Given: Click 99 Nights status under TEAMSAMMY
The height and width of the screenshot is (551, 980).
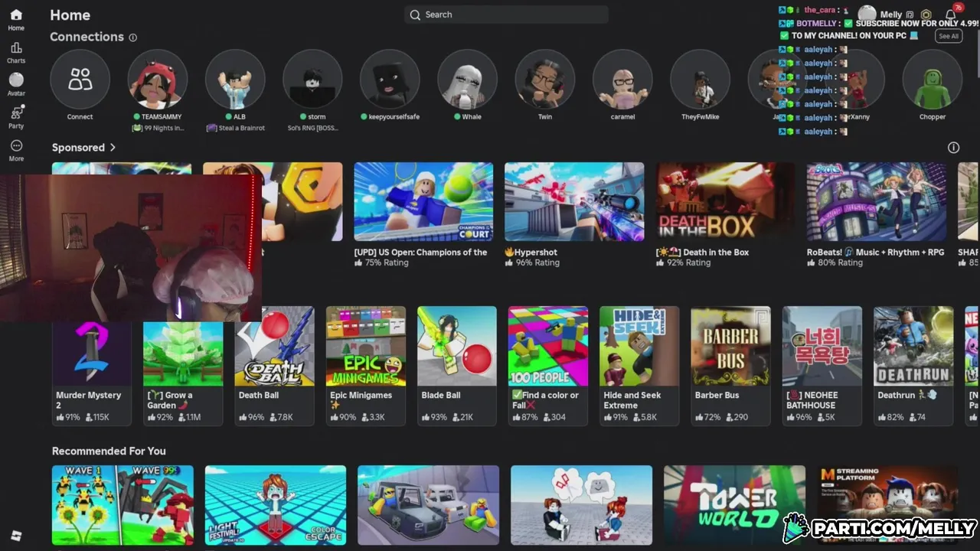Looking at the screenshot, I should pyautogui.click(x=158, y=128).
